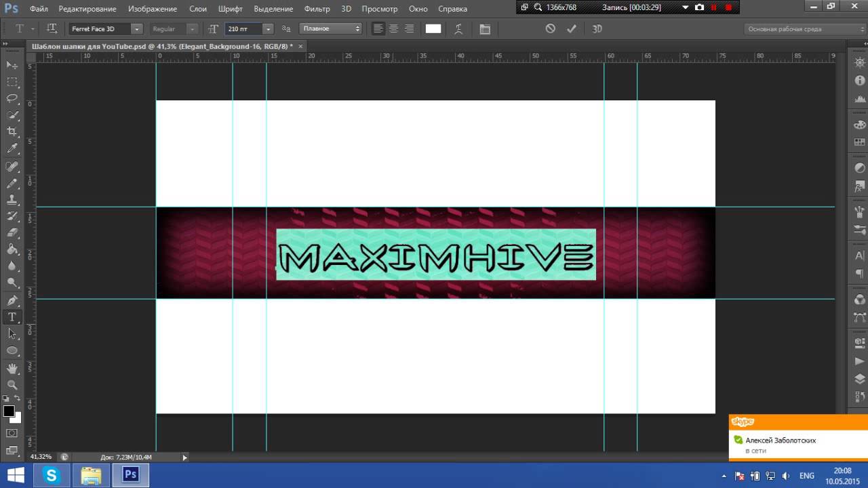This screenshot has height=488, width=868.
Task: Select the Paint Bucket tool
Action: (12, 249)
